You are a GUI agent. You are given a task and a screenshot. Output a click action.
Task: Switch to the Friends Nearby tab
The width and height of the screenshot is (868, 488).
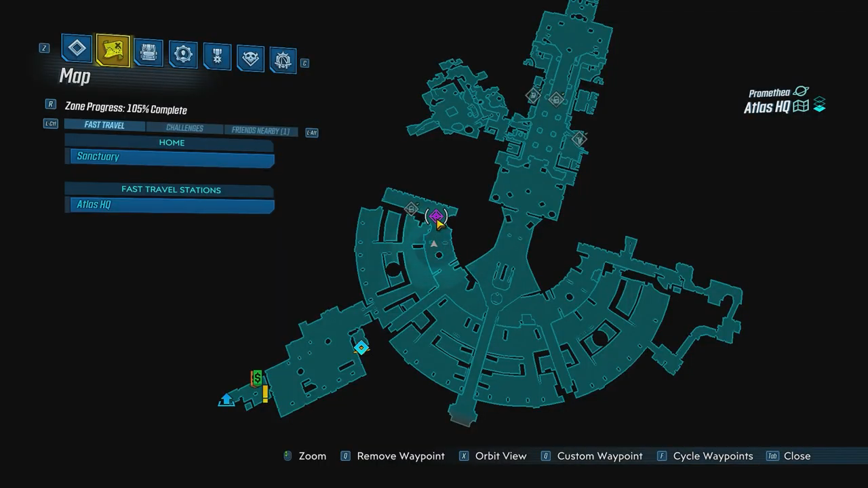coord(260,131)
